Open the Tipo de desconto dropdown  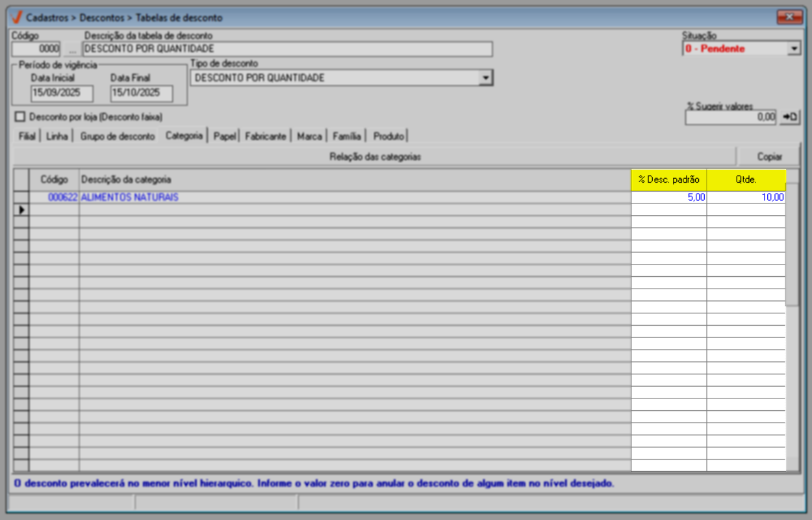pyautogui.click(x=485, y=78)
